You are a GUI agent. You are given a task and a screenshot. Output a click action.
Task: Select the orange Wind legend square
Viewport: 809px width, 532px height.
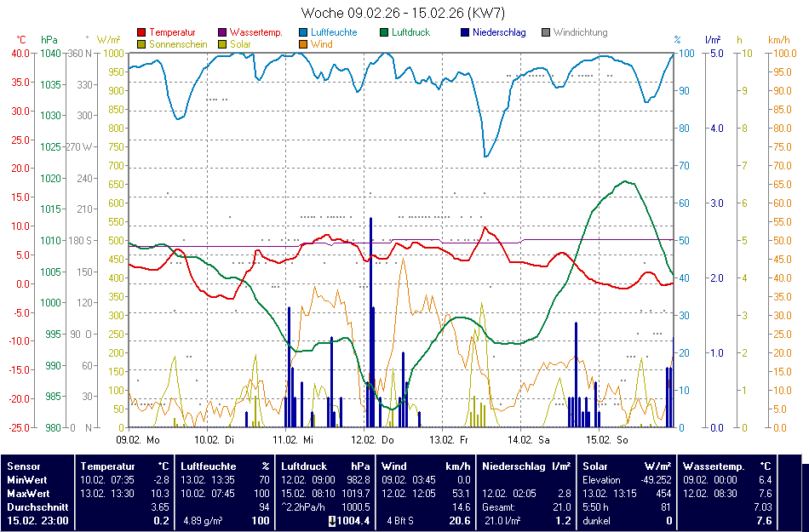[x=304, y=44]
